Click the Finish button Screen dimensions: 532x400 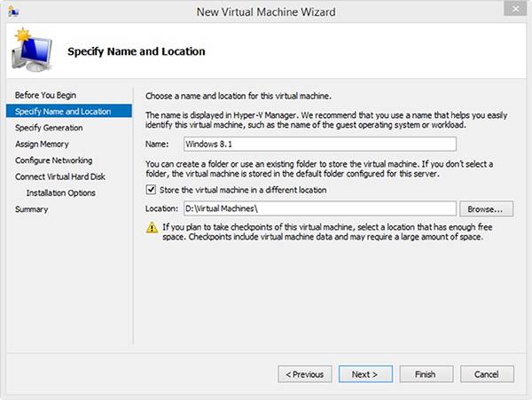[x=426, y=374]
